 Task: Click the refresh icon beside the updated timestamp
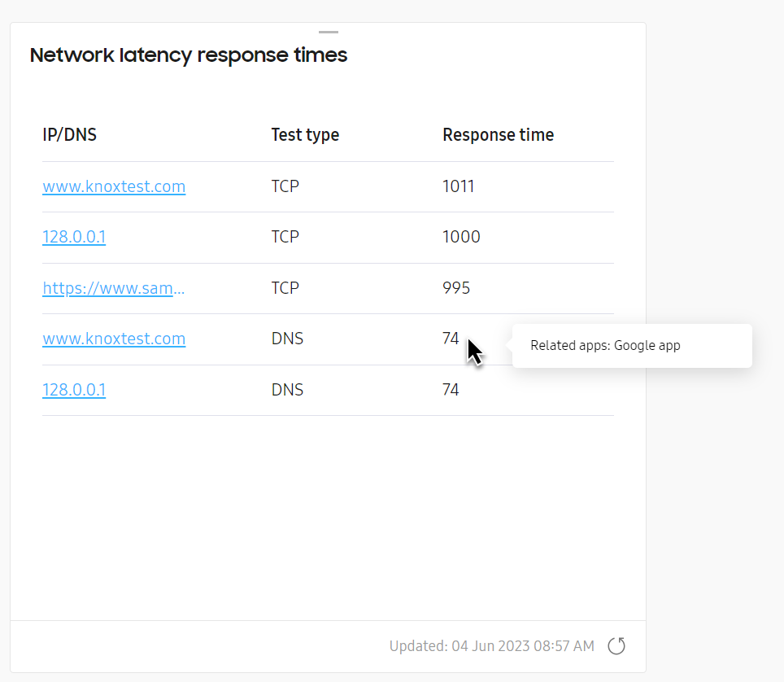616,645
